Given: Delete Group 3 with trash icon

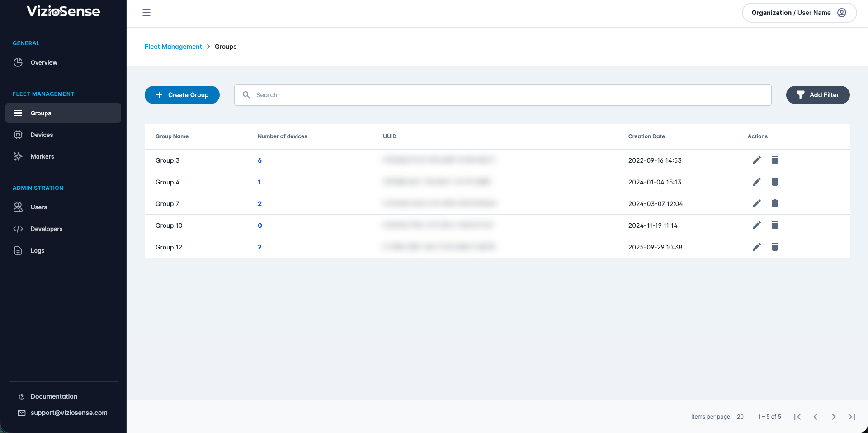Looking at the screenshot, I should pyautogui.click(x=775, y=160).
